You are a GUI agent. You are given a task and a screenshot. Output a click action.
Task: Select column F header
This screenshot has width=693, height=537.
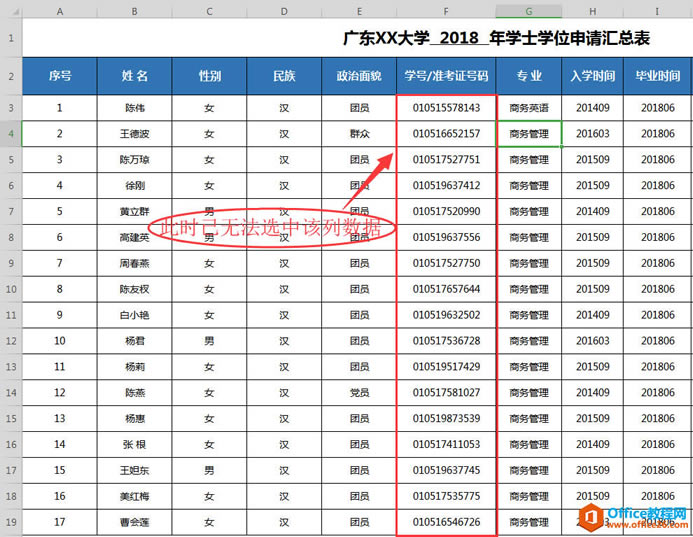click(446, 11)
